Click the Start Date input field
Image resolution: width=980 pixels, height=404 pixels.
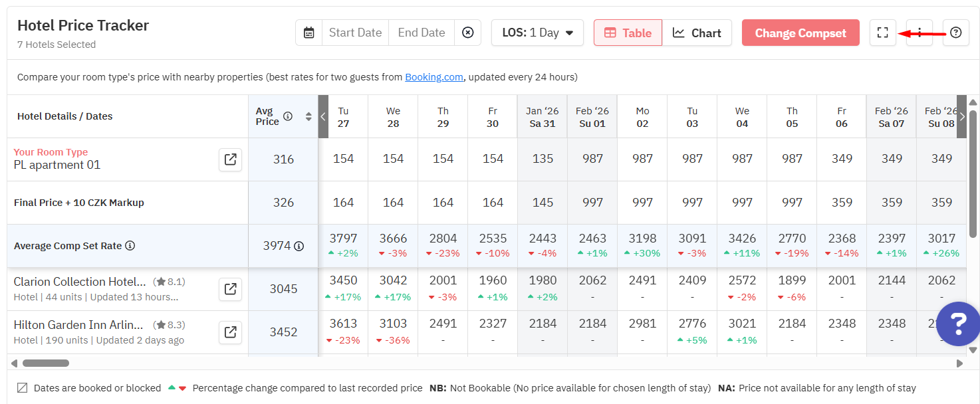click(x=355, y=33)
